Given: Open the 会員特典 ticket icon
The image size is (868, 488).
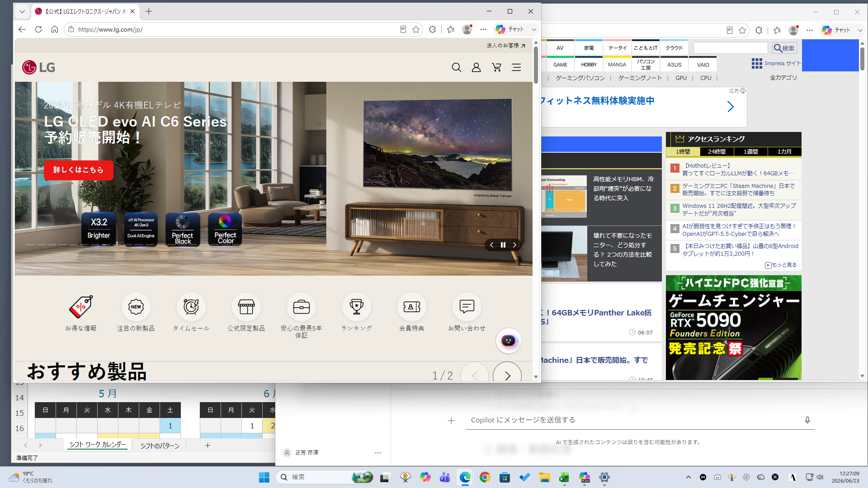Looking at the screenshot, I should (412, 307).
